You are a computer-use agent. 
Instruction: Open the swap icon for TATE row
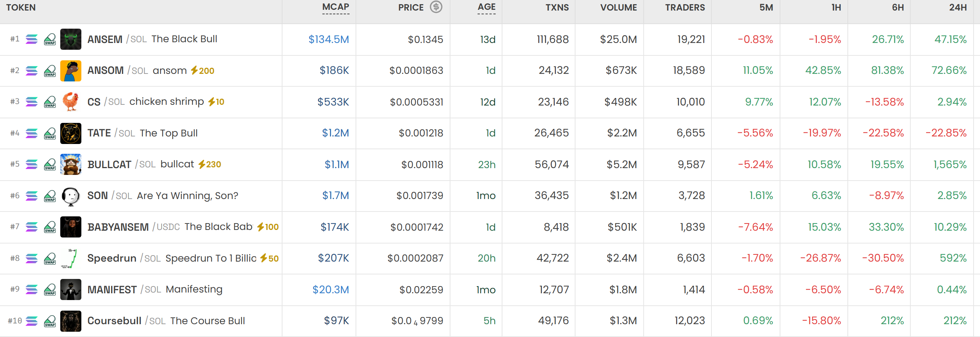50,133
